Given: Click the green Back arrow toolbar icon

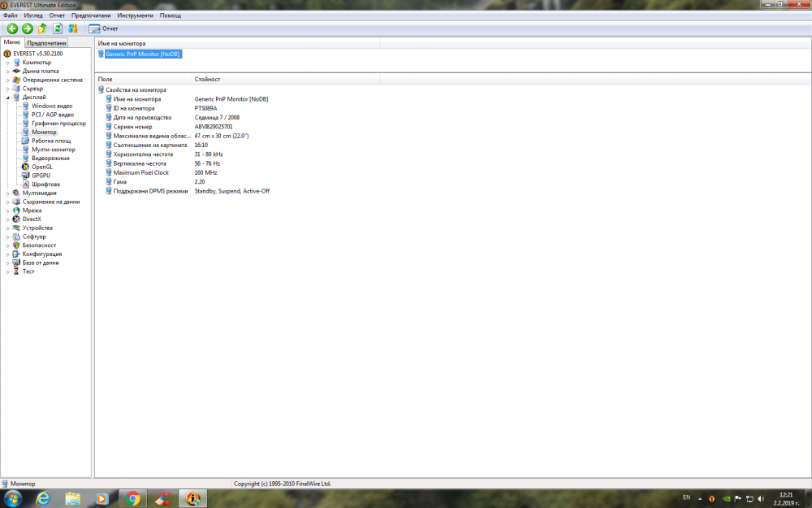Looking at the screenshot, I should (x=12, y=28).
